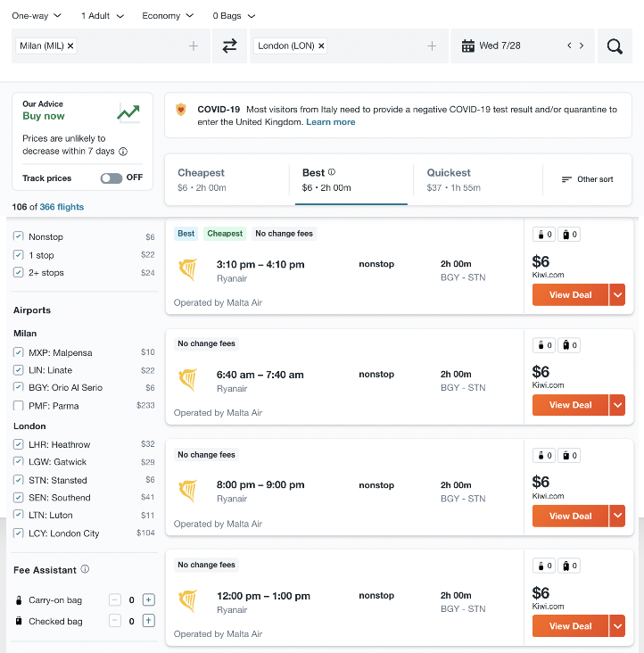The width and height of the screenshot is (644, 653).
Task: View Deal for 12:00 pm Ryanair flight
Action: [x=570, y=626]
